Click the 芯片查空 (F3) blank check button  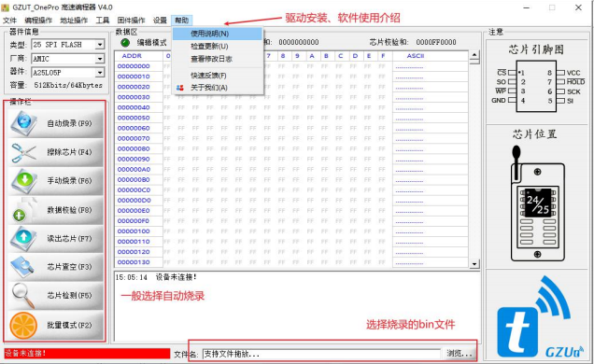[x=56, y=267]
